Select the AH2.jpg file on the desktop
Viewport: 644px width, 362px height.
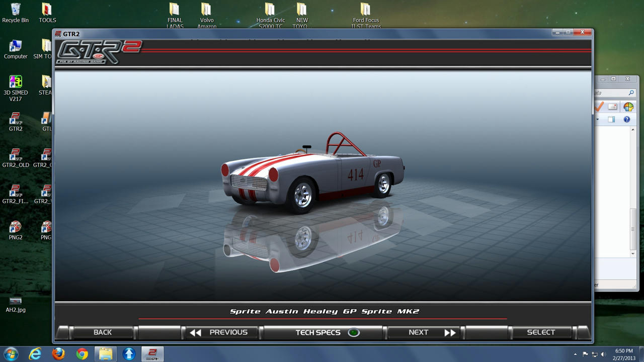[16, 304]
